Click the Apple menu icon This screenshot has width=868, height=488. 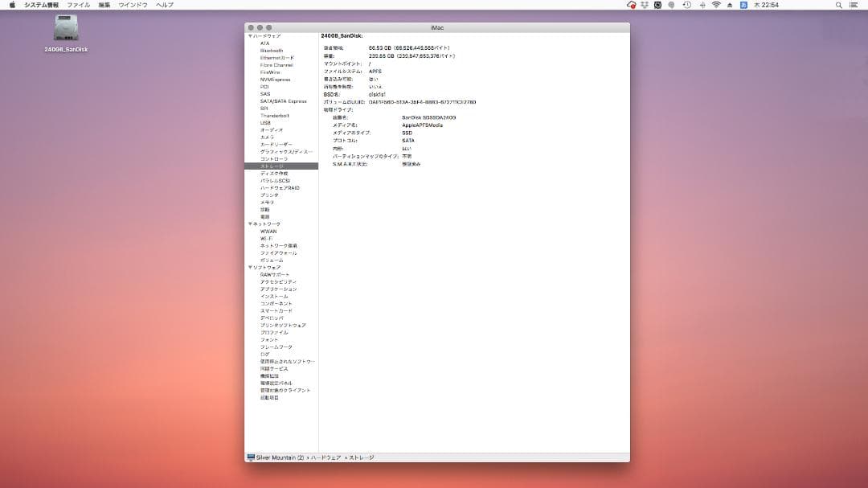11,5
